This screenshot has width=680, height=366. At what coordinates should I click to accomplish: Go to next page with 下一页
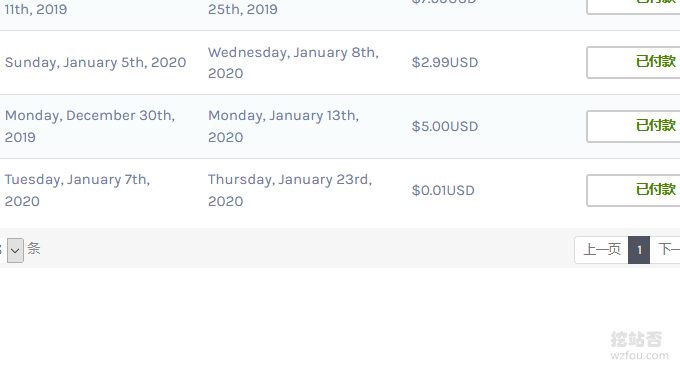tap(665, 250)
